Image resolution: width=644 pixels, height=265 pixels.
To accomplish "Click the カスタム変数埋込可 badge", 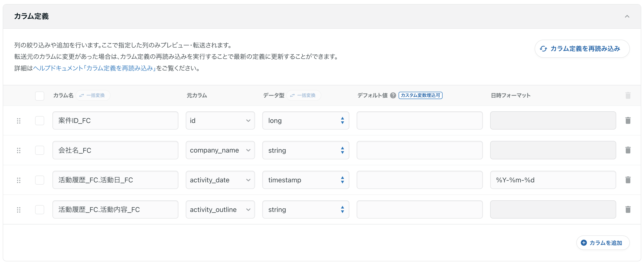I will pos(420,95).
